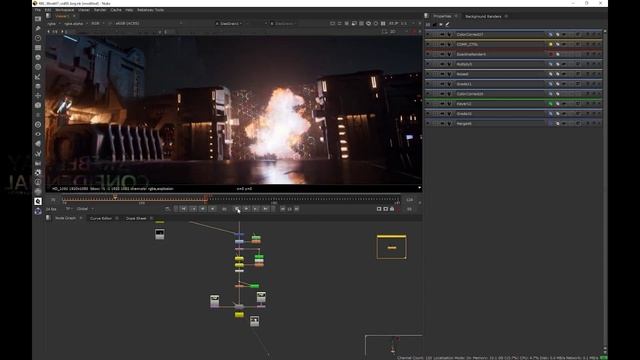Open the viewer A input dropdown
The width and height of the screenshot is (640, 360).
(x=229, y=24)
